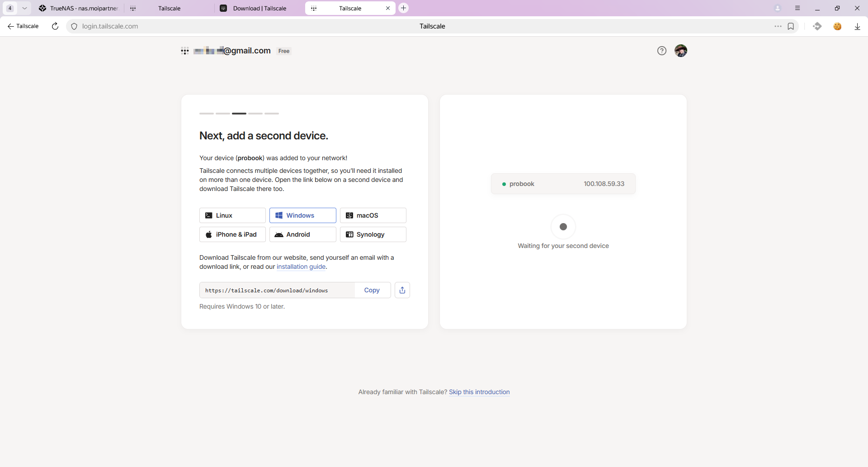
Task: Choose the Android platform option
Action: point(302,234)
